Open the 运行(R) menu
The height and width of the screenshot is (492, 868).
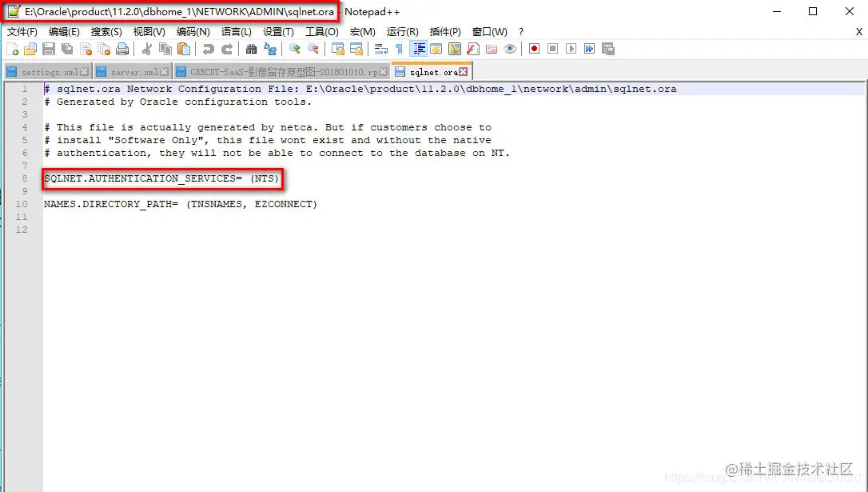pos(403,31)
